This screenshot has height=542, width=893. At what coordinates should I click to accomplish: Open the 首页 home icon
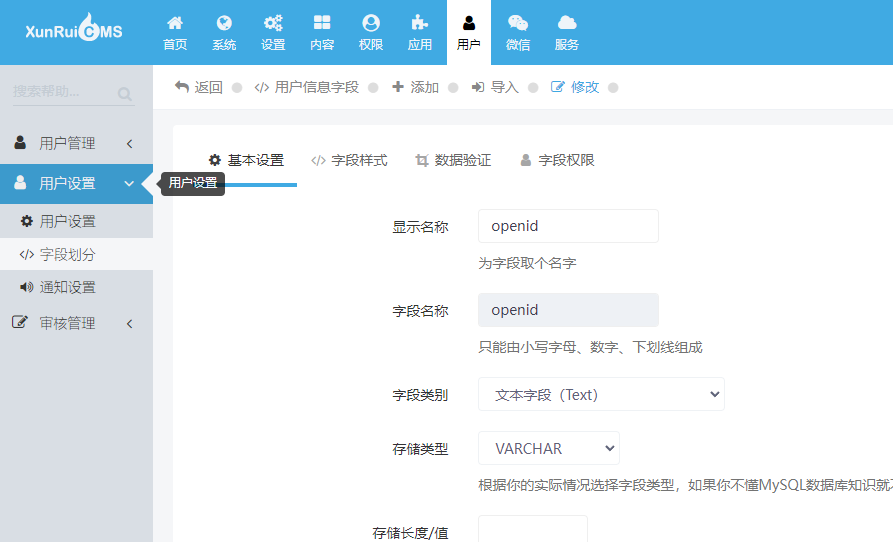[x=175, y=23]
